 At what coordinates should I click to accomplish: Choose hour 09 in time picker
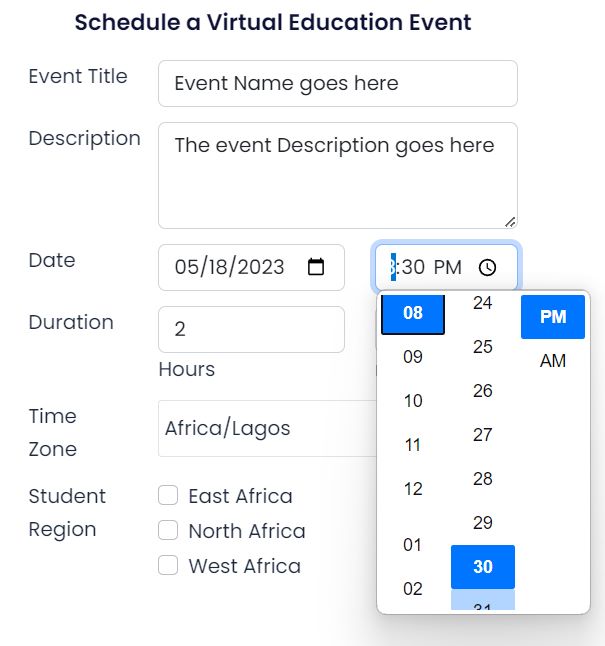[412, 357]
